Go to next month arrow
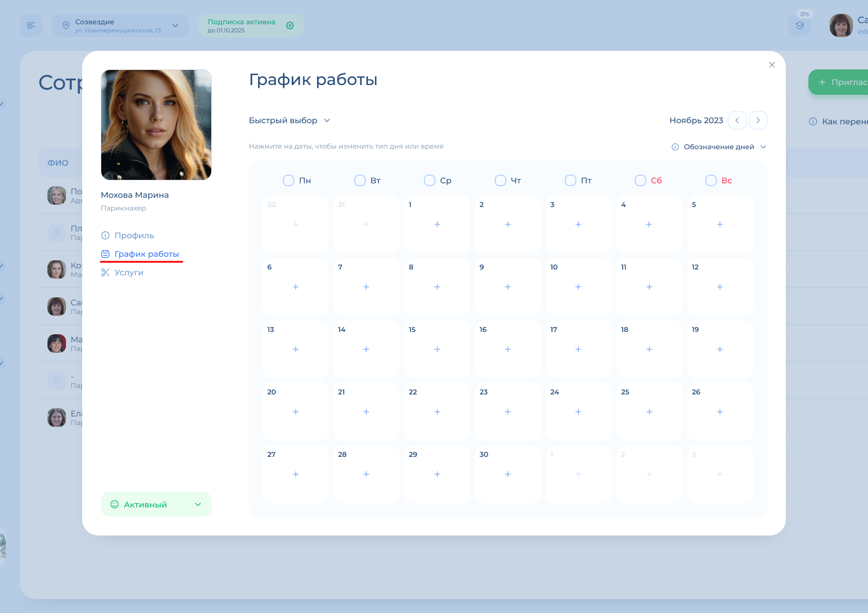 pos(758,120)
